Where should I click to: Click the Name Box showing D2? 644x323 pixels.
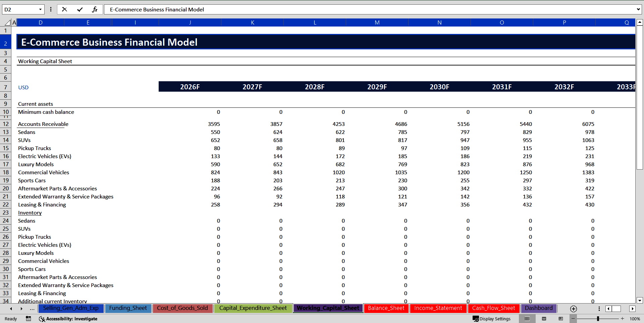click(20, 9)
